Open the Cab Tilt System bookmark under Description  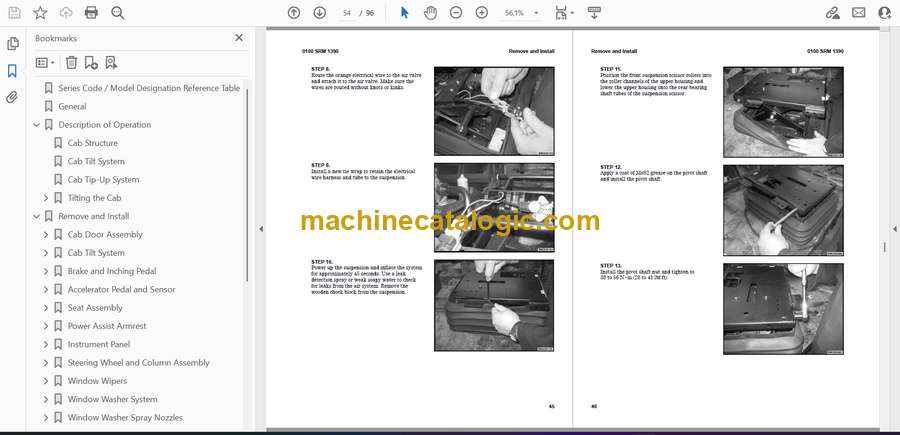(96, 162)
